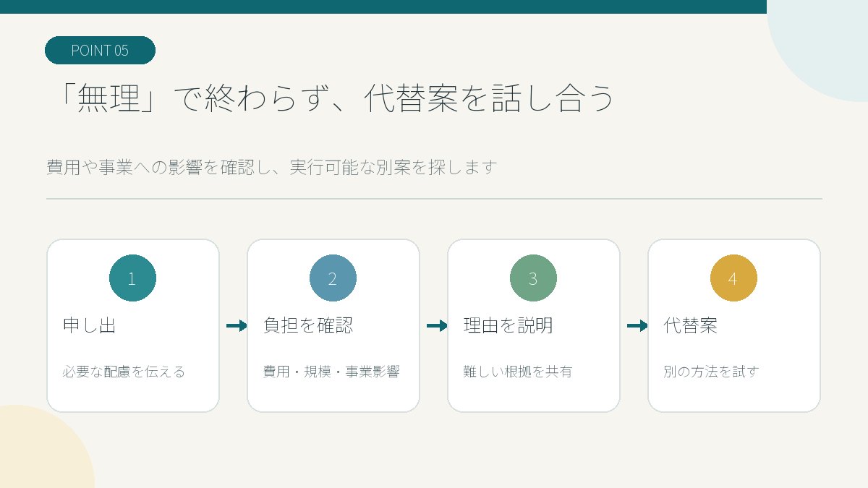Click the arrow between 負担を確認 and 理由を説明
The height and width of the screenshot is (488, 868).
437,326
